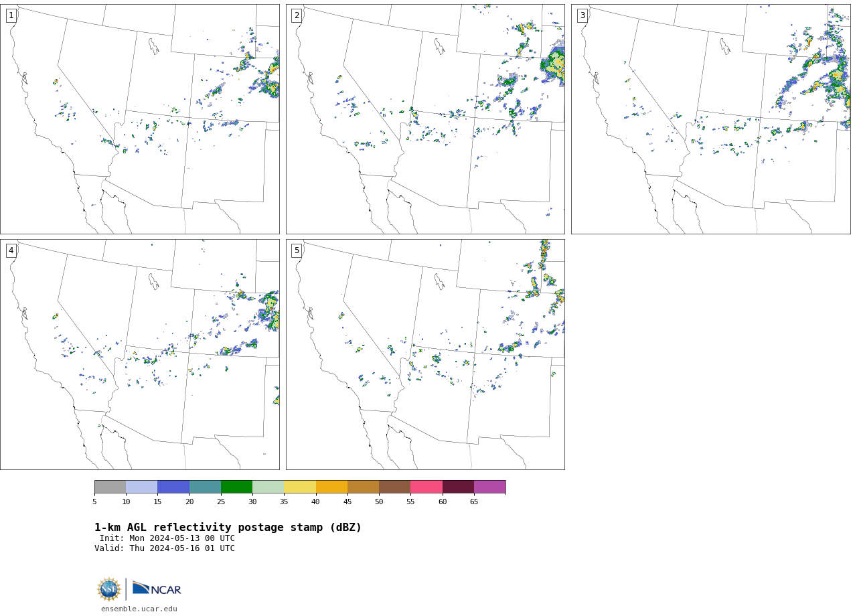Click the 'Init: Mon 2024-05-13 00 UTC' text
The width and height of the screenshot is (857, 616).
(167, 538)
